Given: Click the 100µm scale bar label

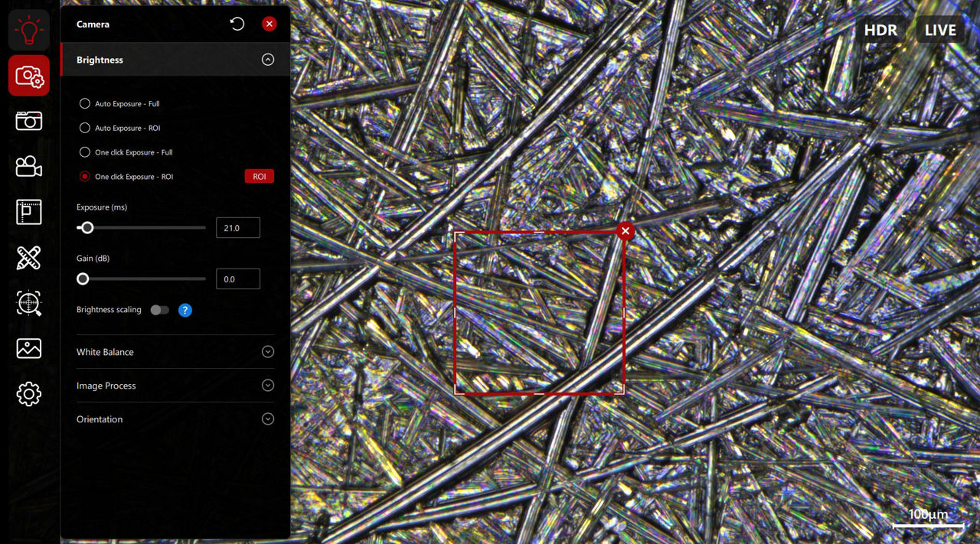Looking at the screenshot, I should tap(928, 514).
